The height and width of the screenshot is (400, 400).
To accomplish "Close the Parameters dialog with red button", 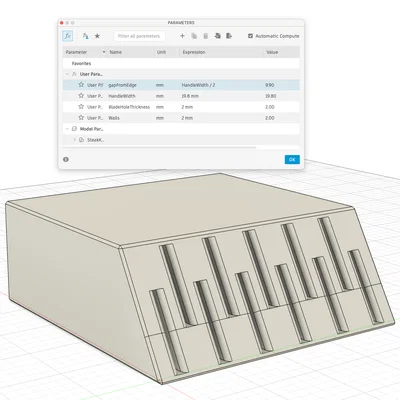I will (62, 23).
